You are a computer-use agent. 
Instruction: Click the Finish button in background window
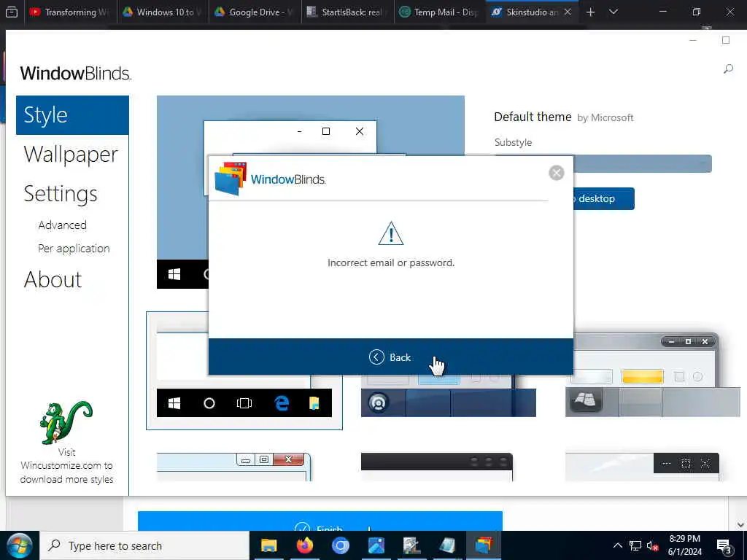[320, 521]
